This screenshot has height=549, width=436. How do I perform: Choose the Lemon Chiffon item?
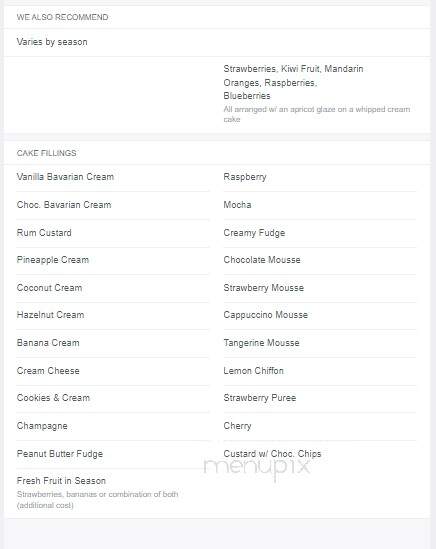coord(254,371)
